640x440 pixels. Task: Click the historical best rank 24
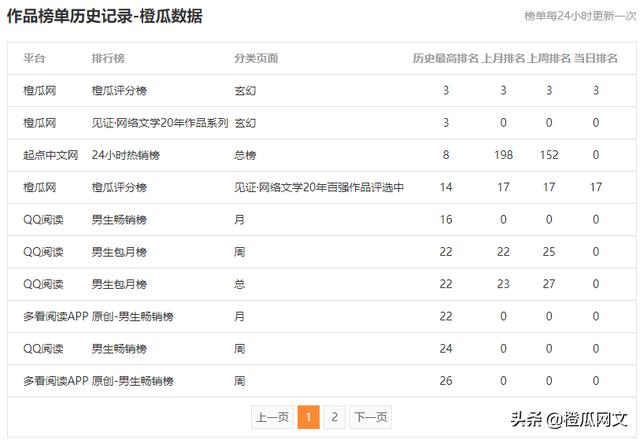(446, 349)
